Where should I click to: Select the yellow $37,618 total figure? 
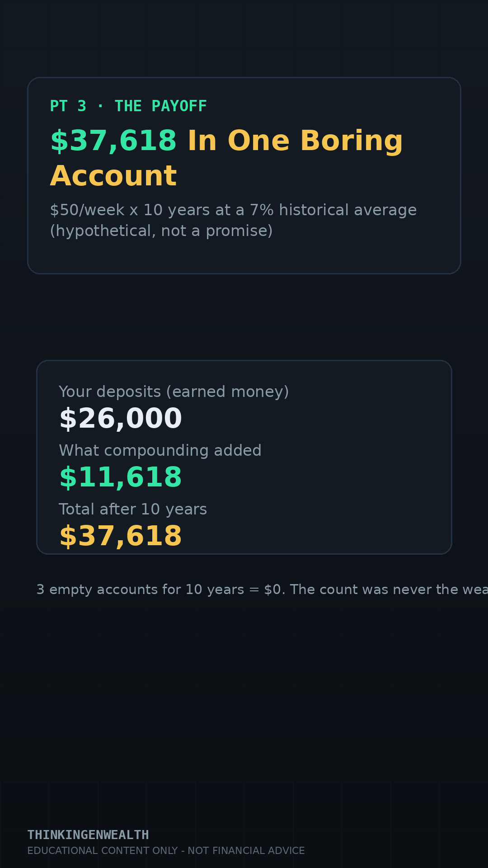121,536
